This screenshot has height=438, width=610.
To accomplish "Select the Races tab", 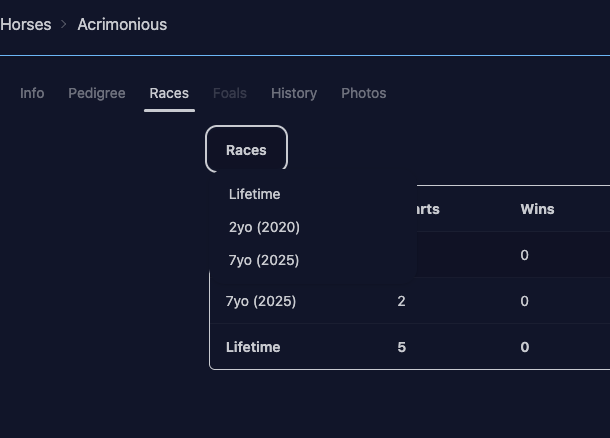I will (169, 93).
